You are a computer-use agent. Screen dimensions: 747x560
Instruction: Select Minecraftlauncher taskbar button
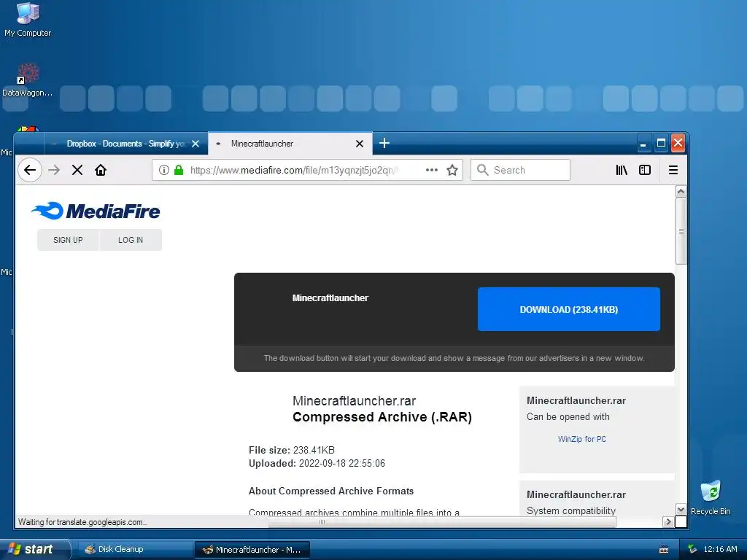252,550
